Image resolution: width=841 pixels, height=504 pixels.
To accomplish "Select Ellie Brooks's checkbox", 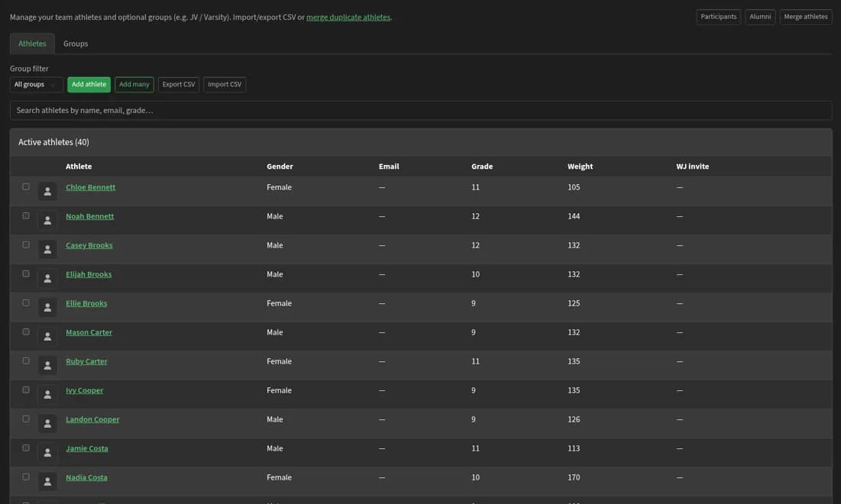I will coord(26,302).
